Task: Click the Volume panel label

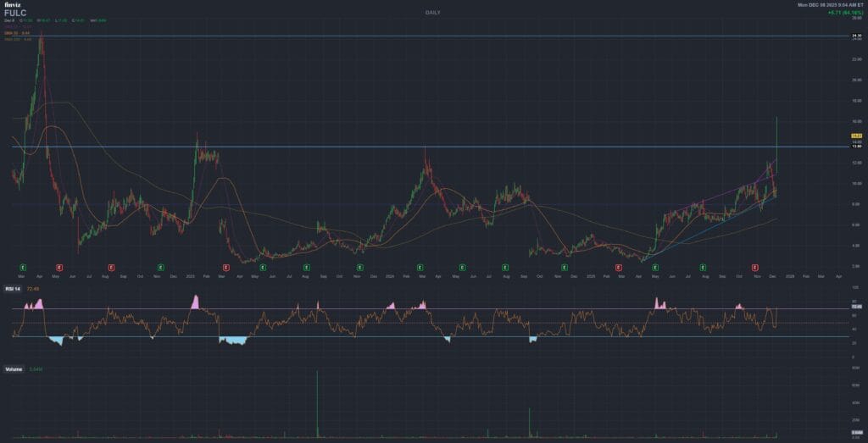Action: pos(14,369)
